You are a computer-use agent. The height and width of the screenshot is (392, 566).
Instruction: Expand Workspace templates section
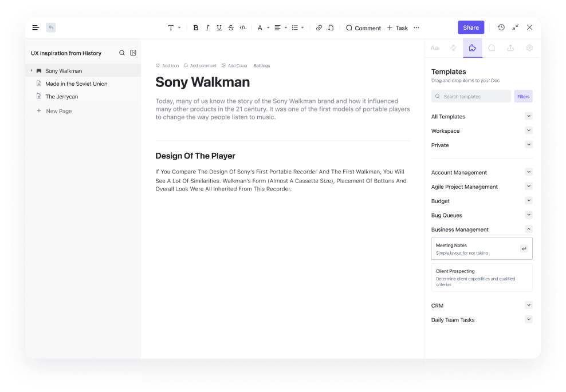[529, 130]
